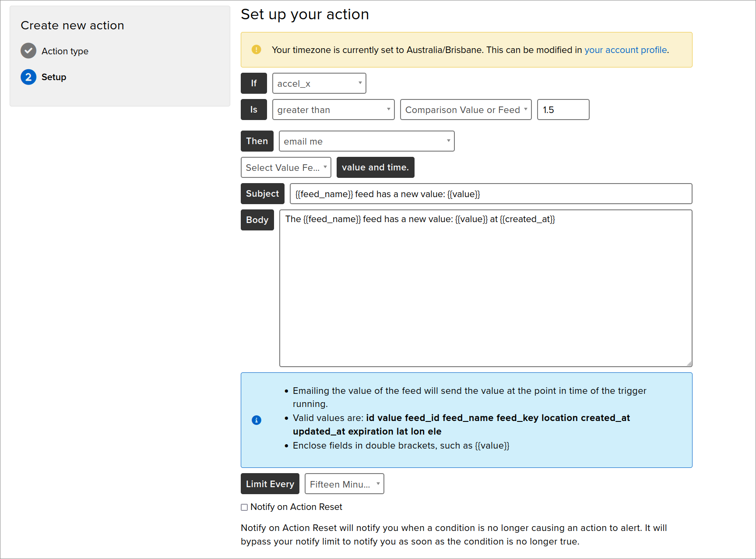756x559 pixels.
Task: Click the comparison value field showing 1.5
Action: [x=563, y=110]
